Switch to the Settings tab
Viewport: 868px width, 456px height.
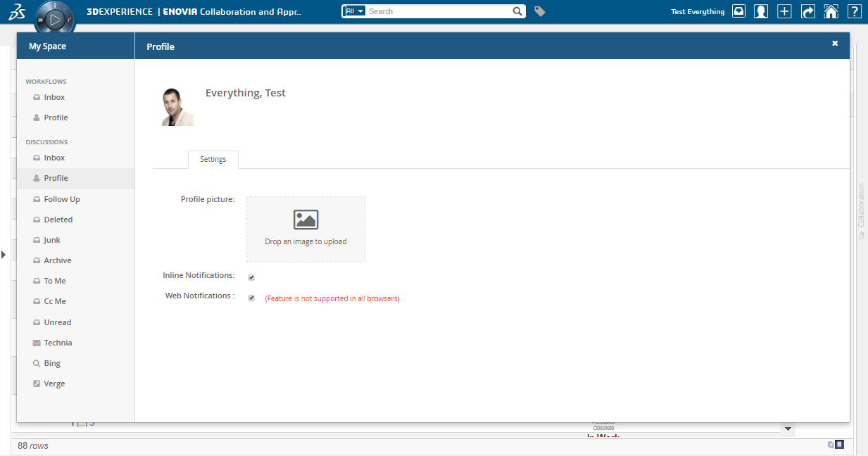pos(213,160)
